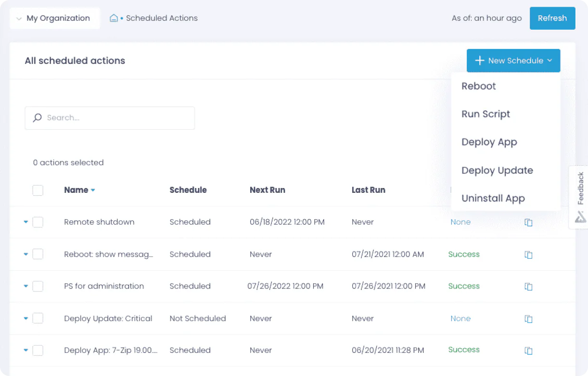588x376 pixels.
Task: Tick the Deploy Update: Critical checkbox
Action: click(x=38, y=318)
